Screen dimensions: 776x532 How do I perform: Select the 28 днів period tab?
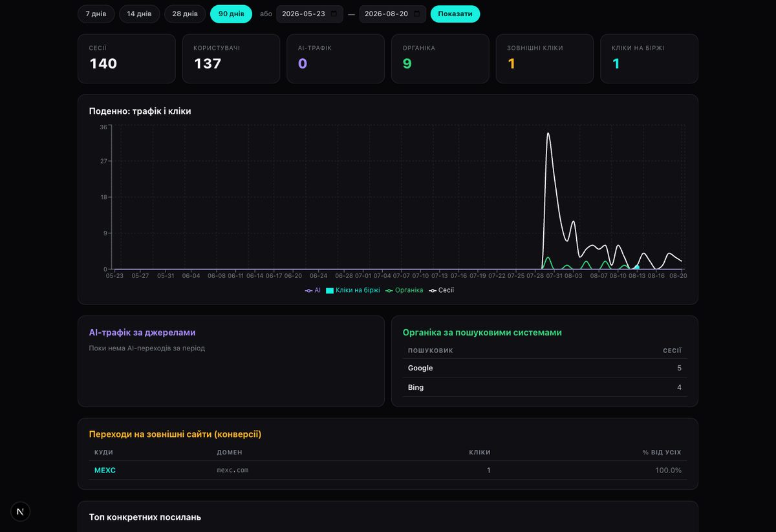click(185, 14)
